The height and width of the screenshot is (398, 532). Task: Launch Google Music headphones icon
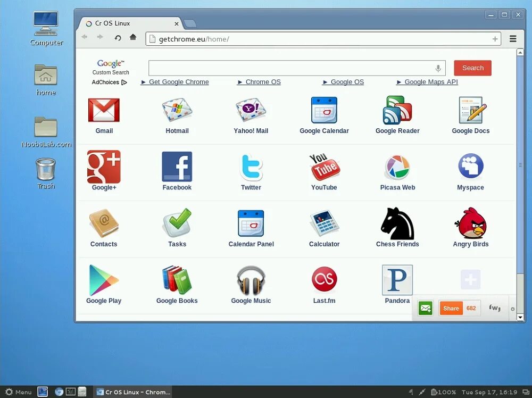[251, 280]
